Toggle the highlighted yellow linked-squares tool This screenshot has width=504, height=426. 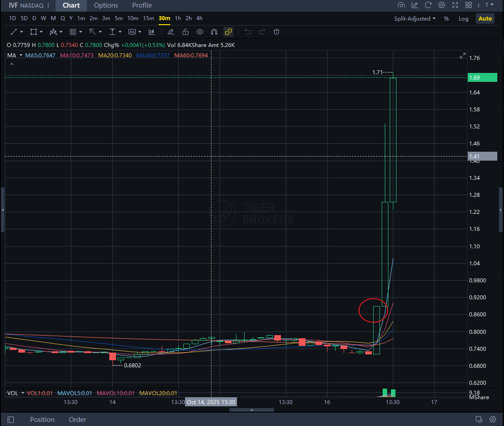(228, 32)
